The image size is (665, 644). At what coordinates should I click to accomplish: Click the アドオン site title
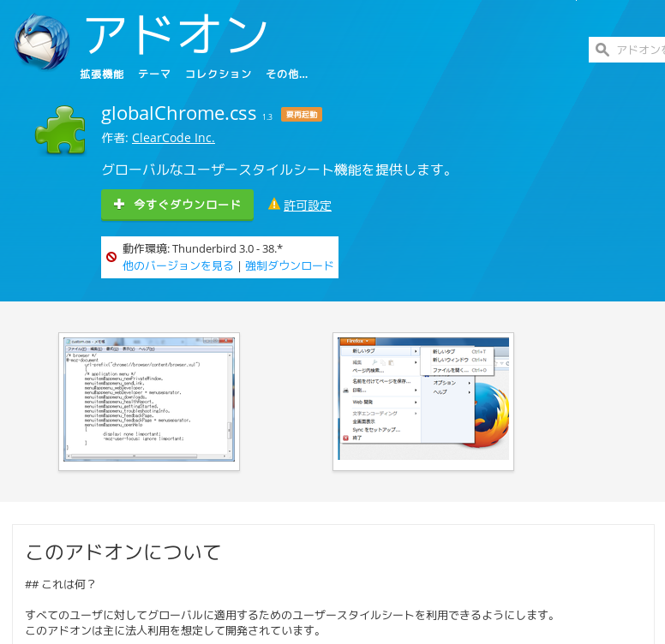176,34
